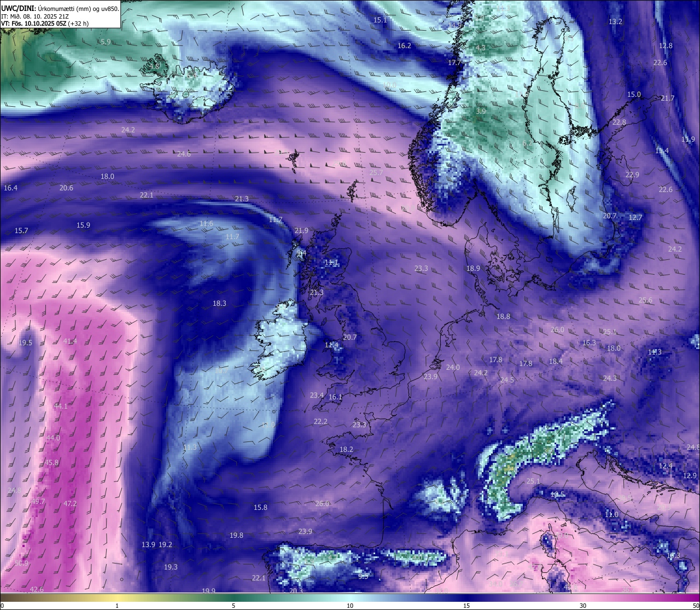
Task: Click the map value 15.8
Action: [260, 507]
